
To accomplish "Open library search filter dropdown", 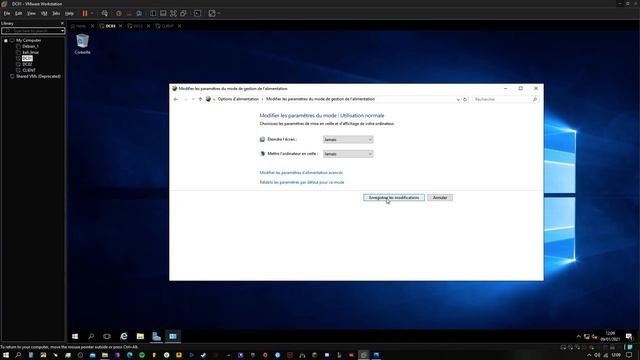I will (x=62, y=31).
